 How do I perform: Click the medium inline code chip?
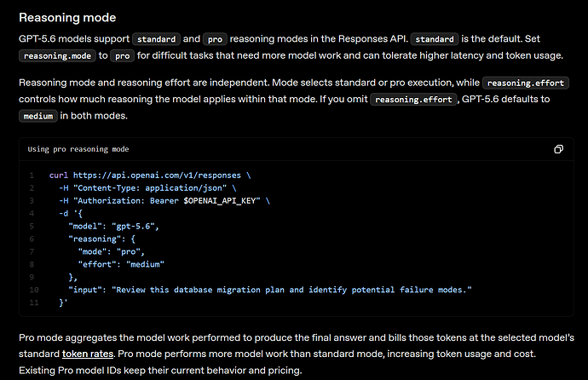(x=38, y=116)
